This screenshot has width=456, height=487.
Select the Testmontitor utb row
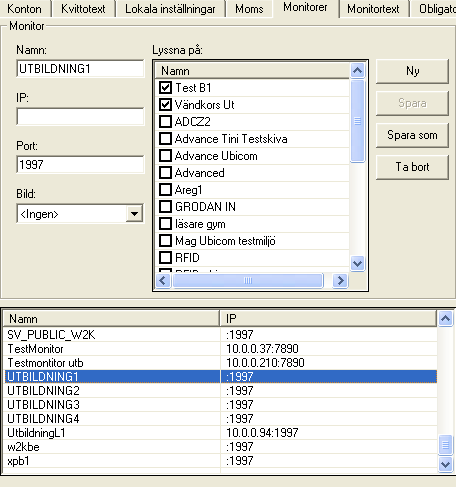coord(221,363)
